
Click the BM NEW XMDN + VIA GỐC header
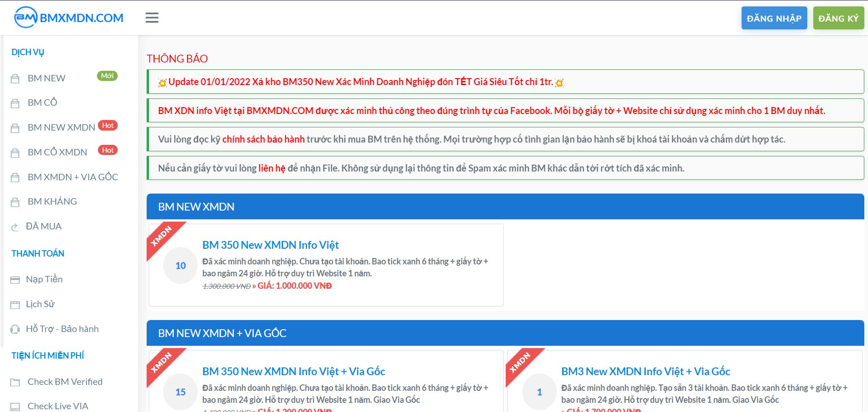505,333
